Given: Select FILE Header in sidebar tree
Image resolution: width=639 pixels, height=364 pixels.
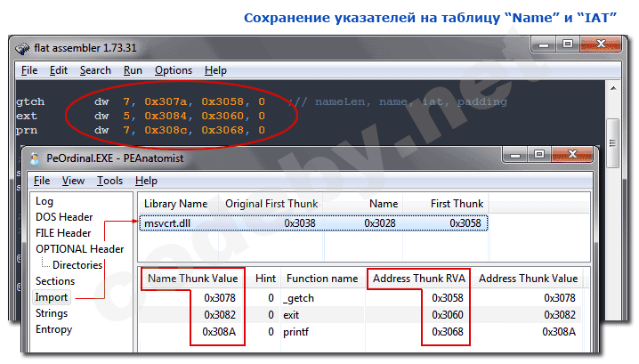Looking at the screenshot, I should tap(63, 233).
